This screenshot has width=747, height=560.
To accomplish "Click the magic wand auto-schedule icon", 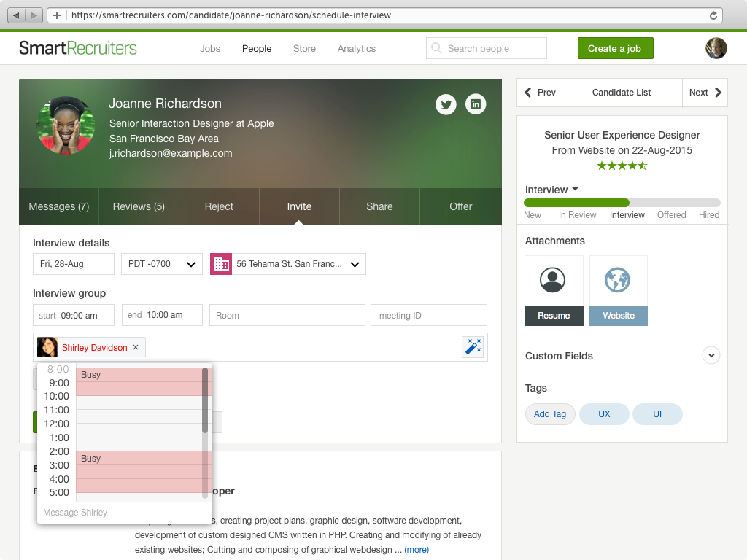I will click(x=473, y=346).
